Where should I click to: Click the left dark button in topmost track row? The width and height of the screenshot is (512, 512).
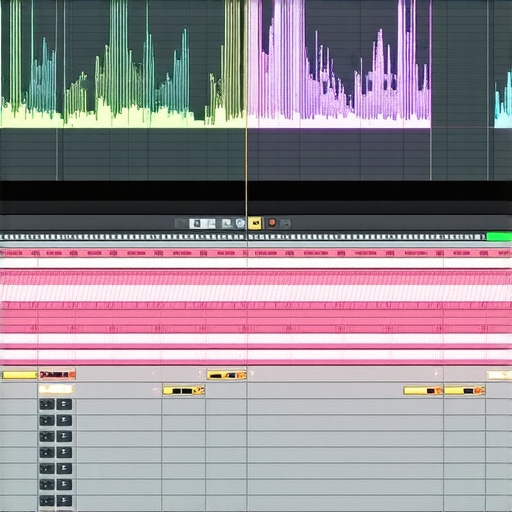(47, 405)
